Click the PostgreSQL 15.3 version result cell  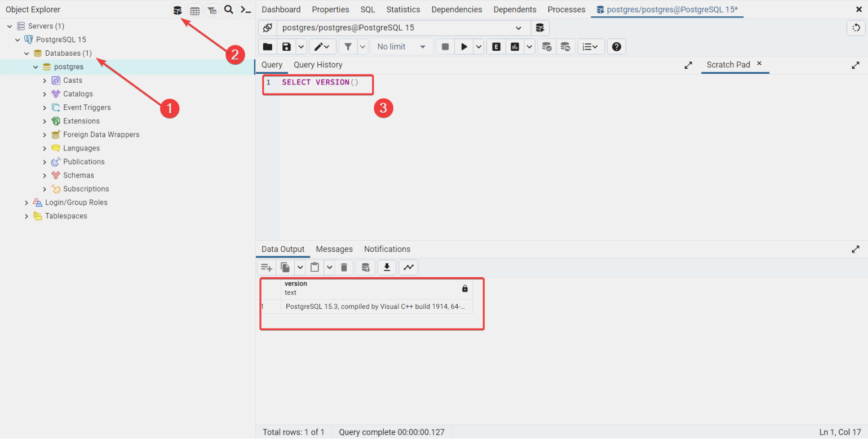(x=376, y=307)
